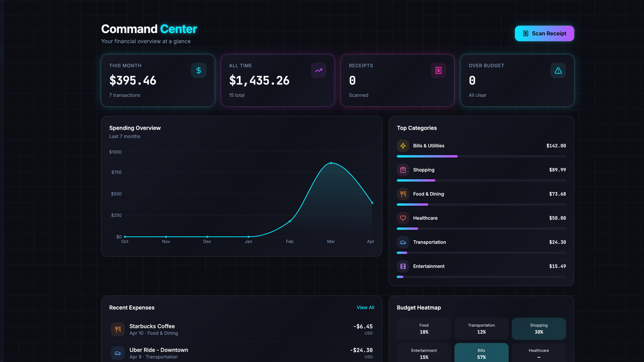The height and width of the screenshot is (362, 644).
Task: Click the receipt icon inside Scan Receipt button
Action: 526,34
